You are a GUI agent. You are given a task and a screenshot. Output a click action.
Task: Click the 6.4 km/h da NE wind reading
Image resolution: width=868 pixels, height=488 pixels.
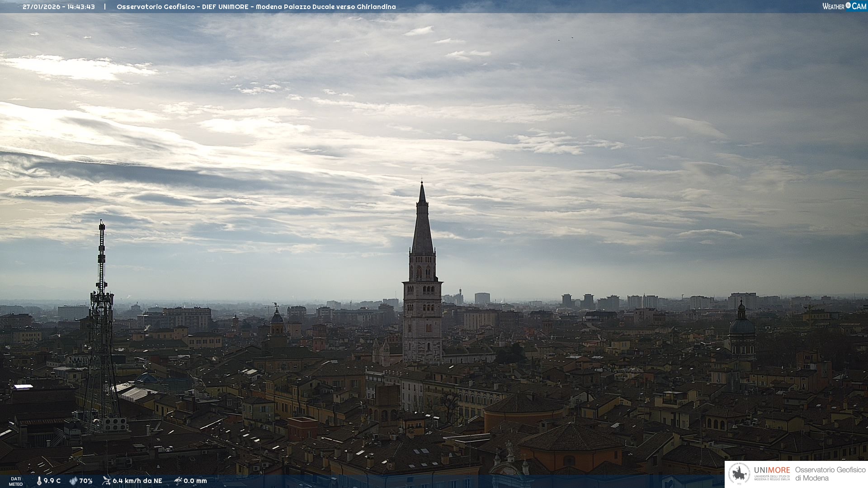[x=137, y=481]
